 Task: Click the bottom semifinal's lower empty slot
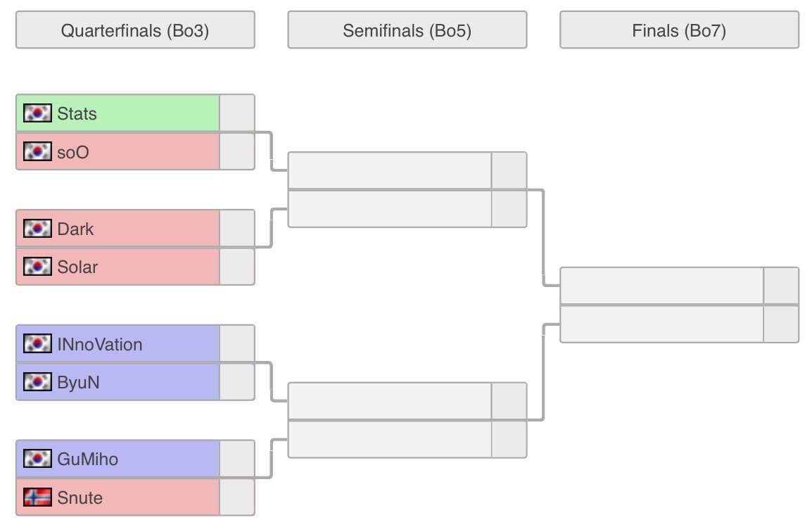(x=390, y=440)
